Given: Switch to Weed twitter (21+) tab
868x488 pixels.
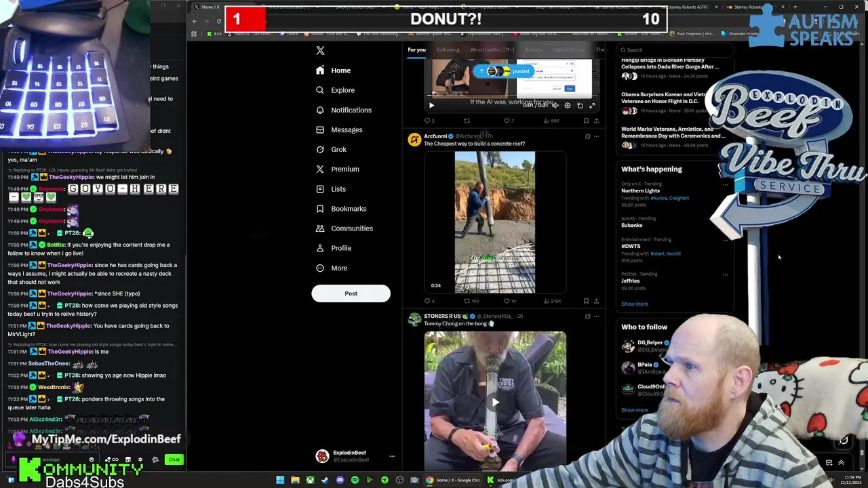Looking at the screenshot, I should coord(492,49).
